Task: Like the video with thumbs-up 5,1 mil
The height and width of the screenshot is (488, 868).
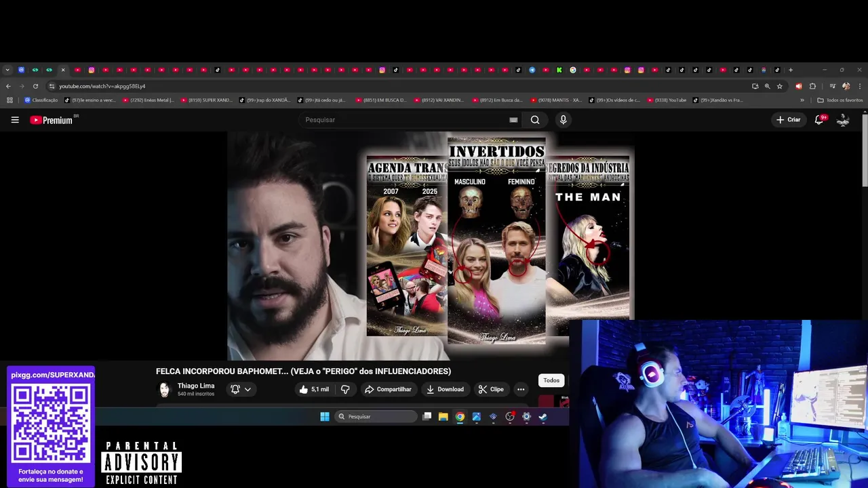Action: (314, 389)
